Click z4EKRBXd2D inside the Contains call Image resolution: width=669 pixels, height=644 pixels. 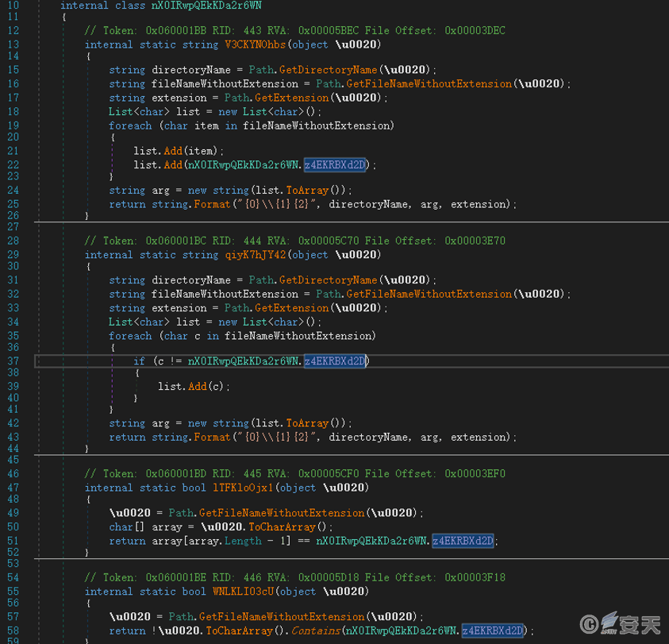(x=494, y=631)
